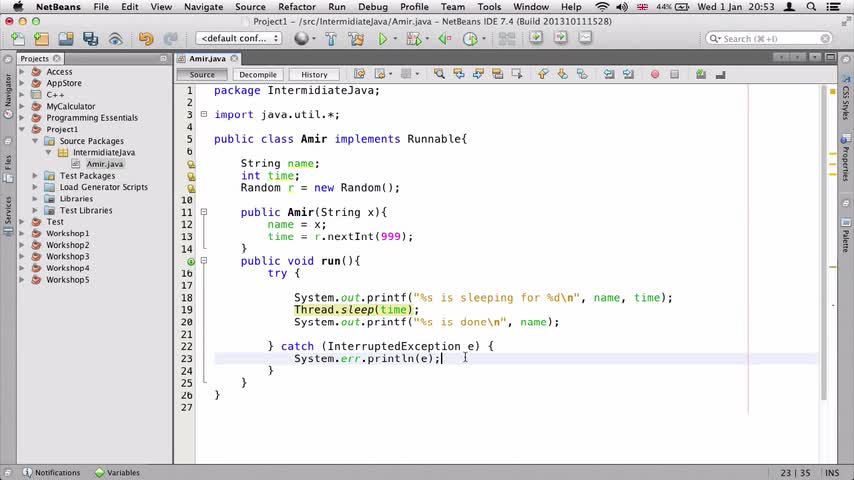The width and height of the screenshot is (854, 480).
Task: Open the Refactor menu
Action: (x=297, y=7)
